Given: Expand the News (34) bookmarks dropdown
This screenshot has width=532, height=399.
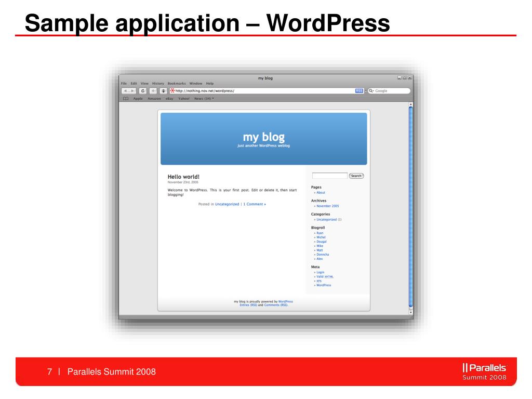Looking at the screenshot, I should tap(204, 99).
